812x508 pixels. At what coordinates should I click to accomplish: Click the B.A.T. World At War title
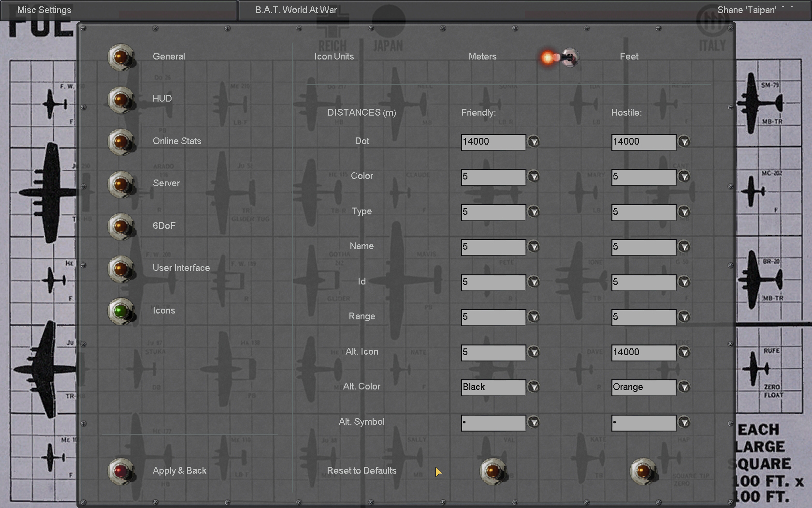click(x=296, y=10)
